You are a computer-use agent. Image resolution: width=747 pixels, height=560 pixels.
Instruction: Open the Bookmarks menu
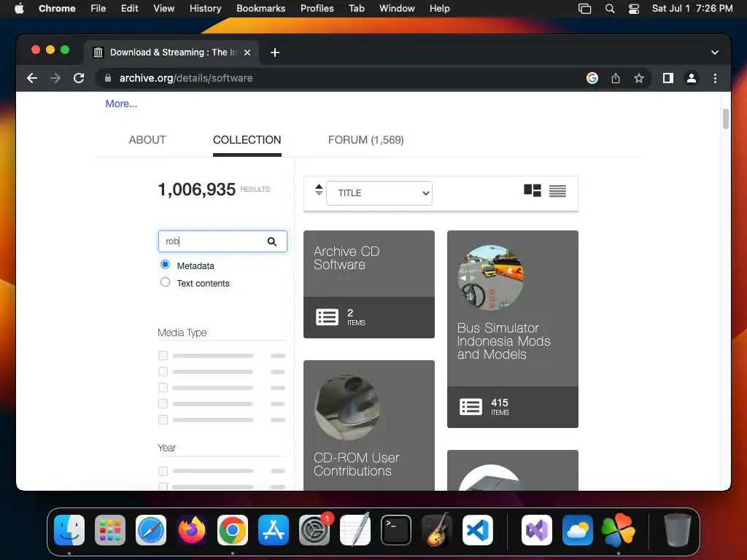(x=260, y=9)
